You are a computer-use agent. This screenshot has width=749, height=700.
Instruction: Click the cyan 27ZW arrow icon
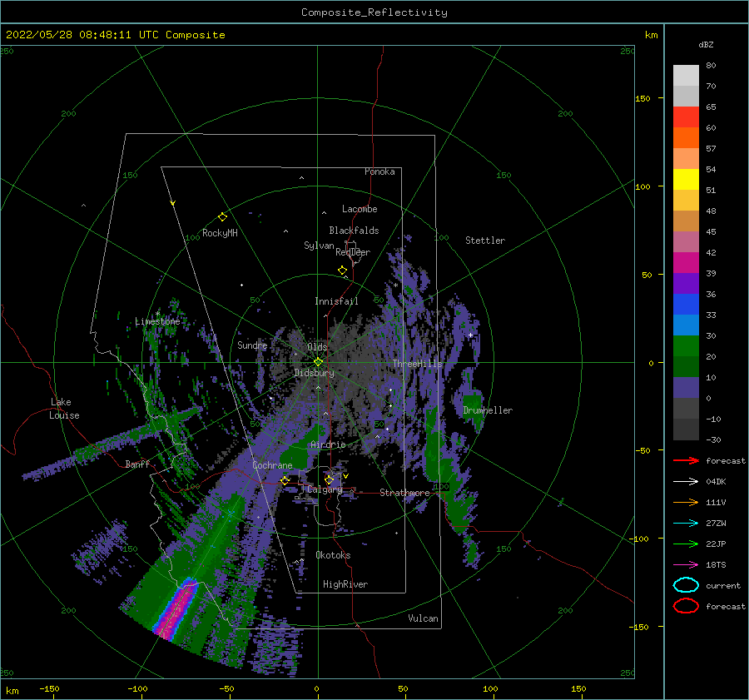click(x=686, y=524)
